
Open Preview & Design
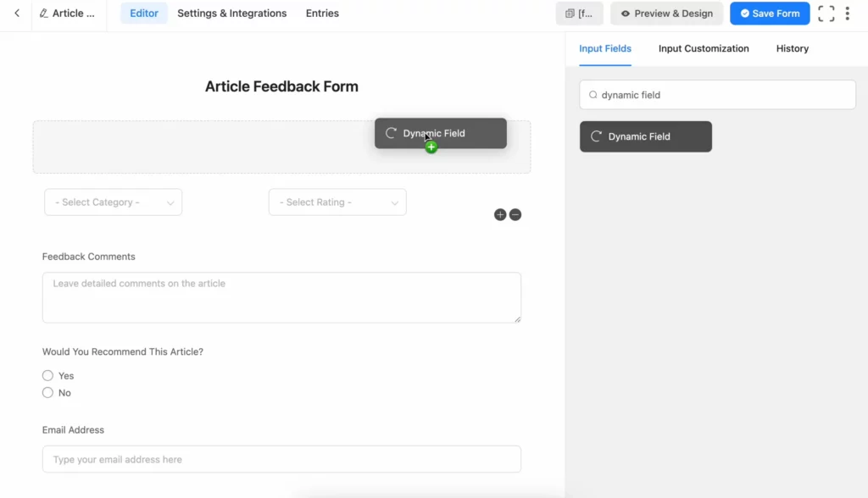pyautogui.click(x=666, y=13)
